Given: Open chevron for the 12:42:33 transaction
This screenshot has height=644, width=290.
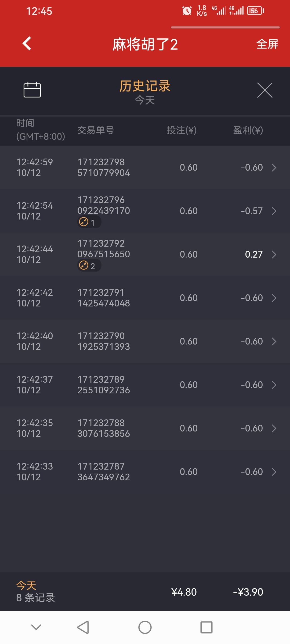Looking at the screenshot, I should pyautogui.click(x=274, y=472).
